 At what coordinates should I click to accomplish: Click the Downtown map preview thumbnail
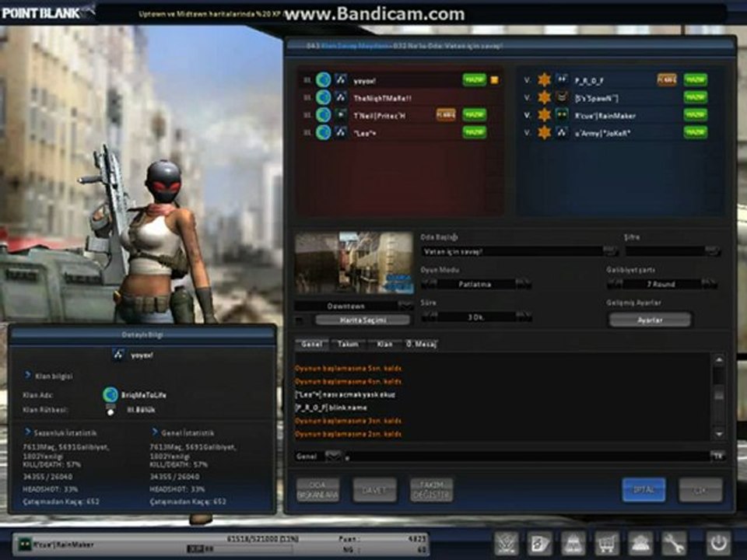pos(354,262)
